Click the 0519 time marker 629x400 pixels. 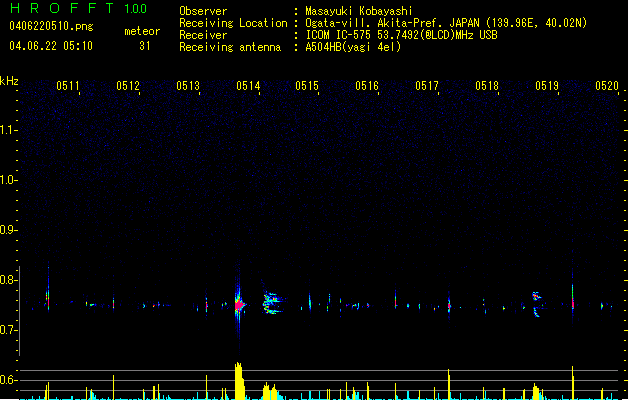pyautogui.click(x=547, y=86)
